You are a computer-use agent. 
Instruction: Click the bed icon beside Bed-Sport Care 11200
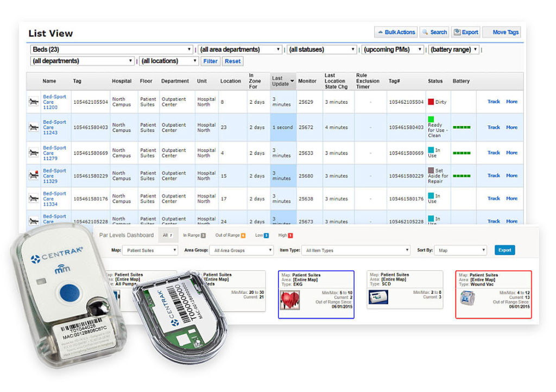tap(33, 102)
